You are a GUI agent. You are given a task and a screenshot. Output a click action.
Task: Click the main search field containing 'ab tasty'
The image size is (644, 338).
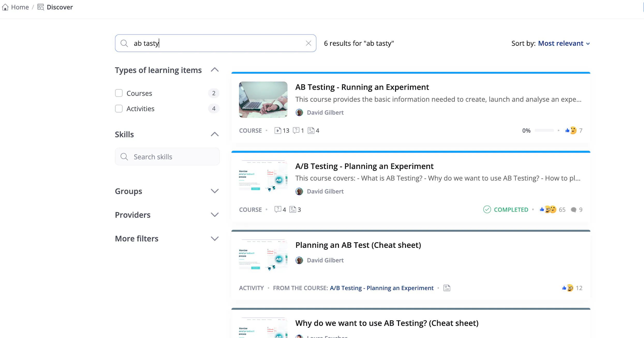point(216,43)
